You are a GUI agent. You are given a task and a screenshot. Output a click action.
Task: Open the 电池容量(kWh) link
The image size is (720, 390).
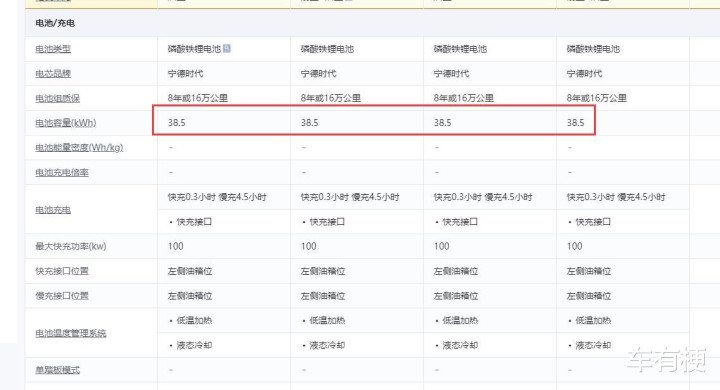coord(66,123)
